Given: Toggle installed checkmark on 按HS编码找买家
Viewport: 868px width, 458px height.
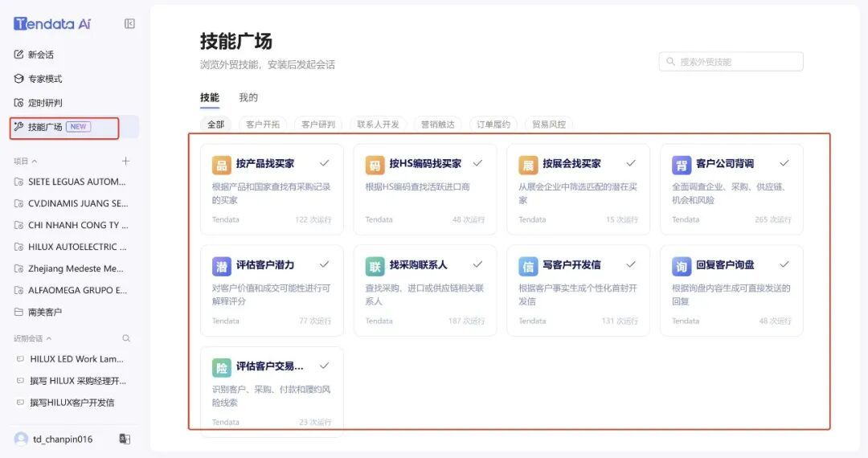Looking at the screenshot, I should tap(477, 163).
